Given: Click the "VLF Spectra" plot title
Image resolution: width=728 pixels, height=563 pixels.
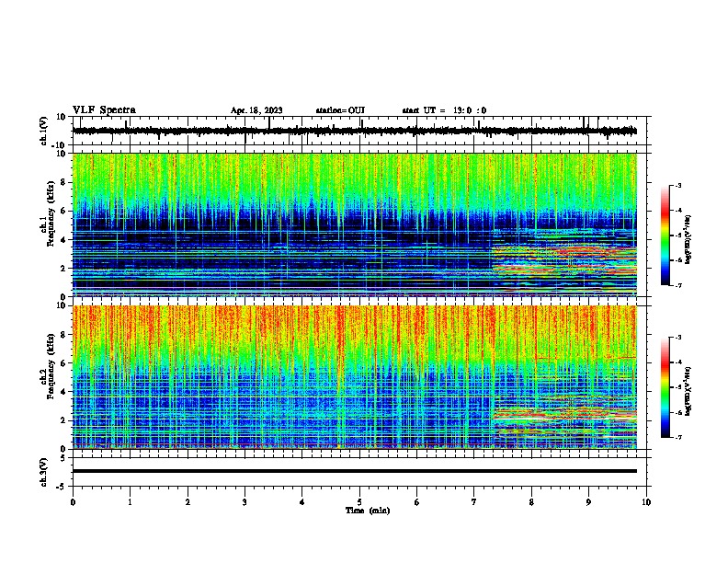Looking at the screenshot, I should point(104,110).
